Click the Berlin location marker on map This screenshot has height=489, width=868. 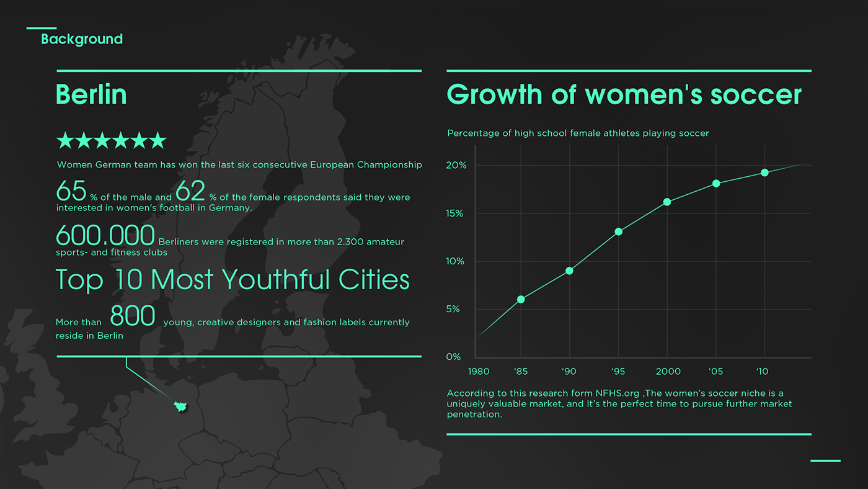pos(182,406)
